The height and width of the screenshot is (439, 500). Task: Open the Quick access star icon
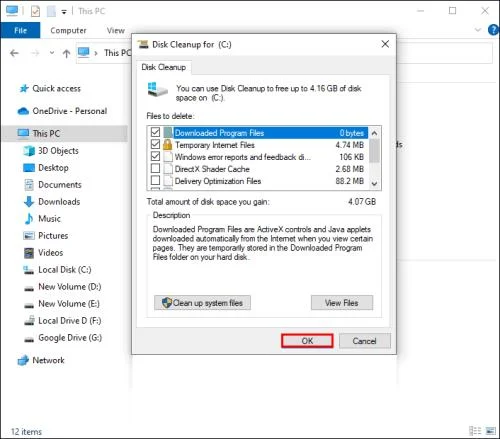point(24,88)
